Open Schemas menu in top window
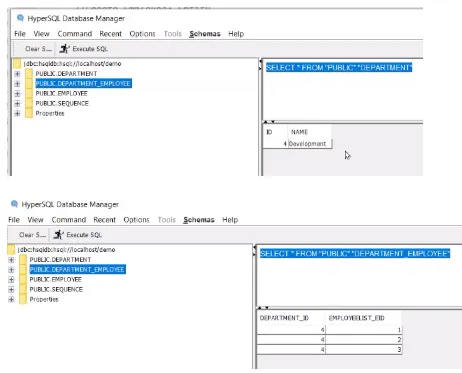The image size is (462, 373). pyautogui.click(x=205, y=34)
